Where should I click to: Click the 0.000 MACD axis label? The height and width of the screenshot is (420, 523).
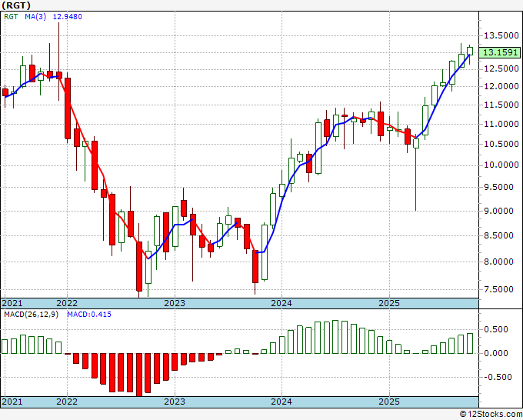click(x=497, y=353)
